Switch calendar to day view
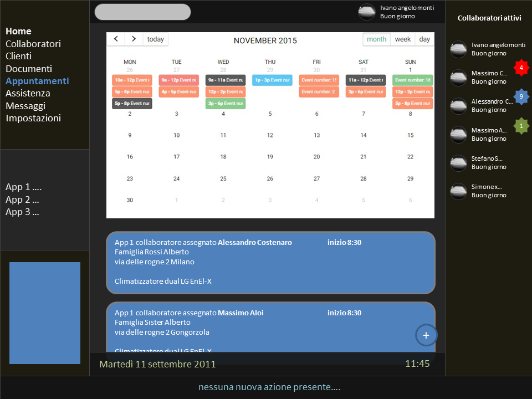 tap(424, 39)
